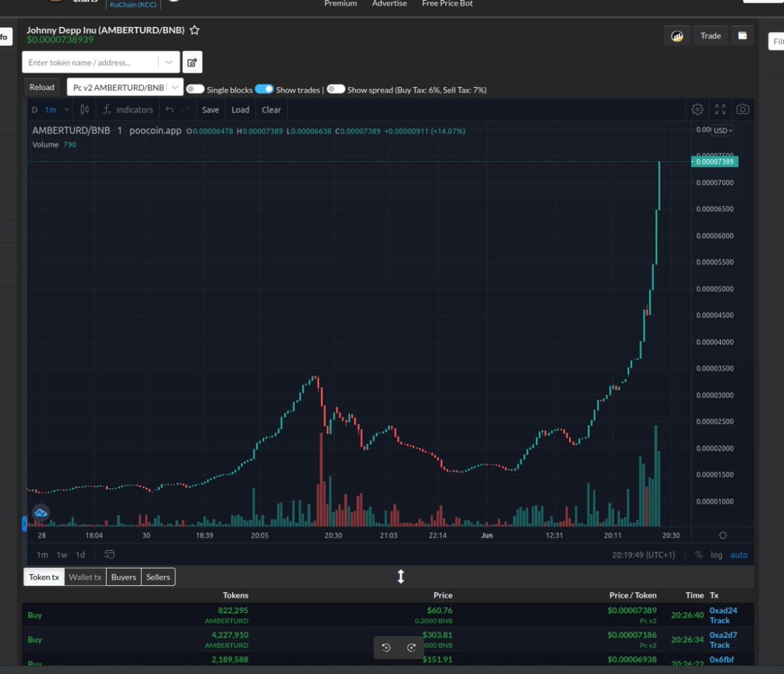Viewport: 784px width, 674px height.
Task: Open the Free Price Bot menu item
Action: [448, 4]
